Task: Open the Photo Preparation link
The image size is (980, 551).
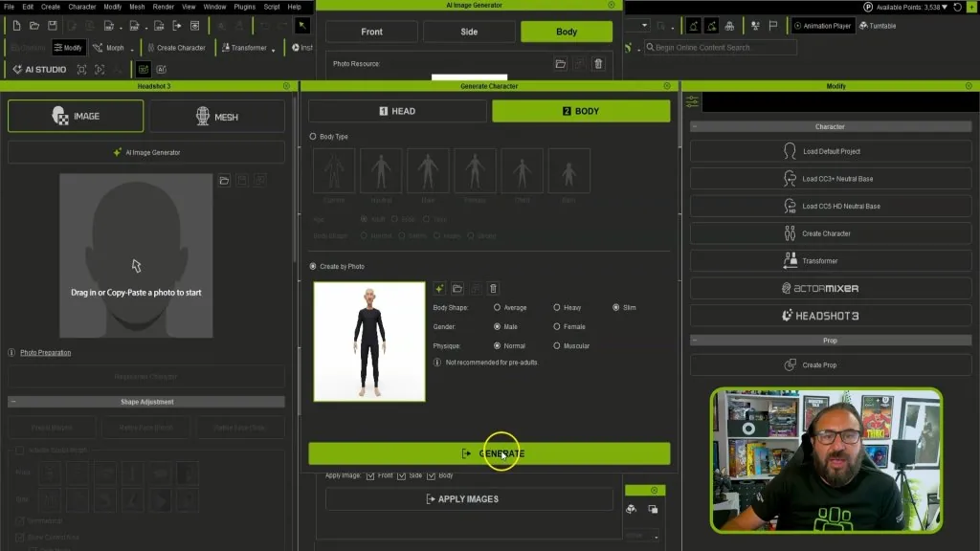Action: point(46,353)
